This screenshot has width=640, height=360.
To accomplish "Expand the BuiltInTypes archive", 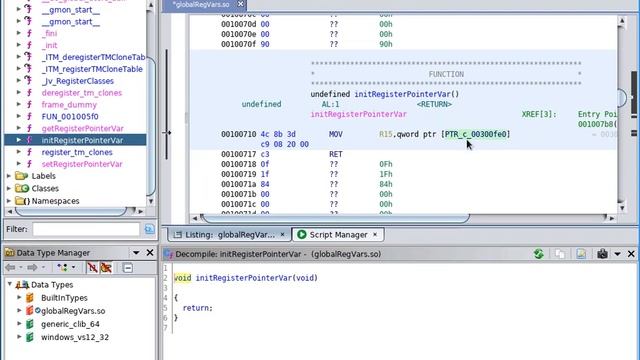I will tap(19, 298).
